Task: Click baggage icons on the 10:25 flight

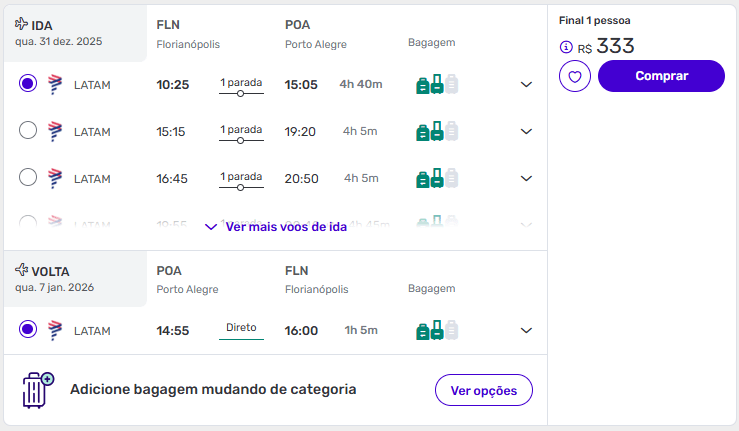Action: 436,85
